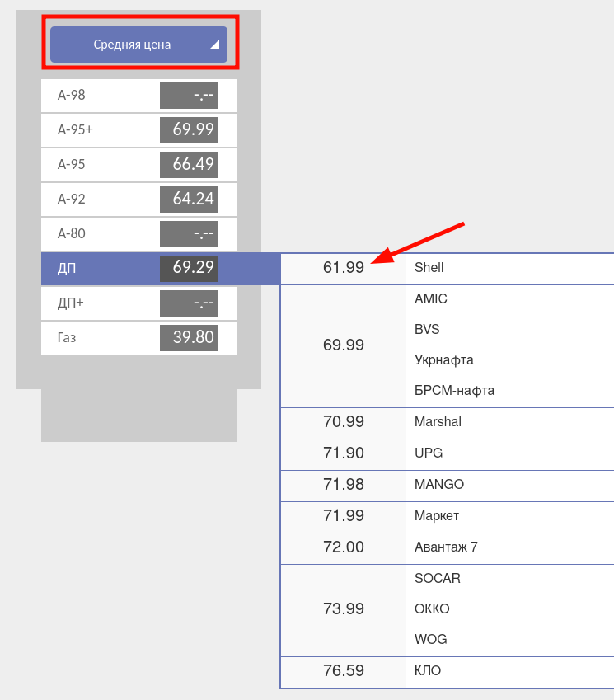The width and height of the screenshot is (614, 700).
Task: Click the Укрнафта station name
Action: [443, 360]
